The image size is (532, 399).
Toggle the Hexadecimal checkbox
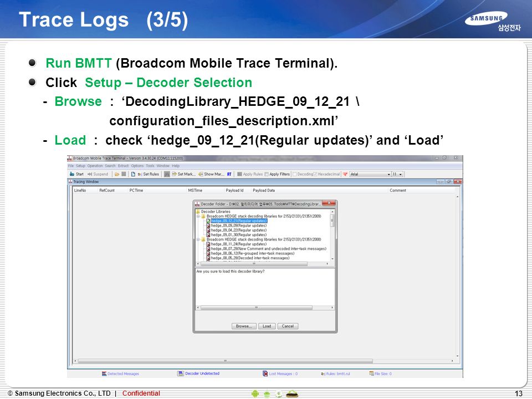click(315, 174)
